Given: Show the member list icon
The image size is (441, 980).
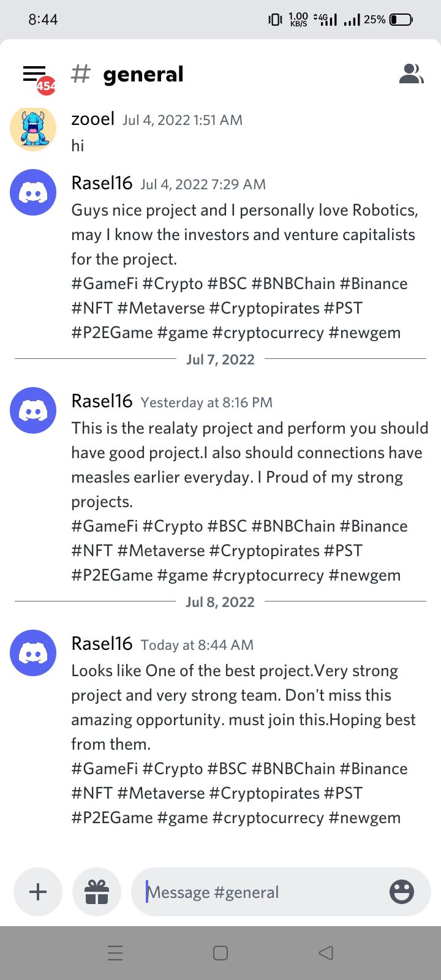Looking at the screenshot, I should tap(411, 73).
